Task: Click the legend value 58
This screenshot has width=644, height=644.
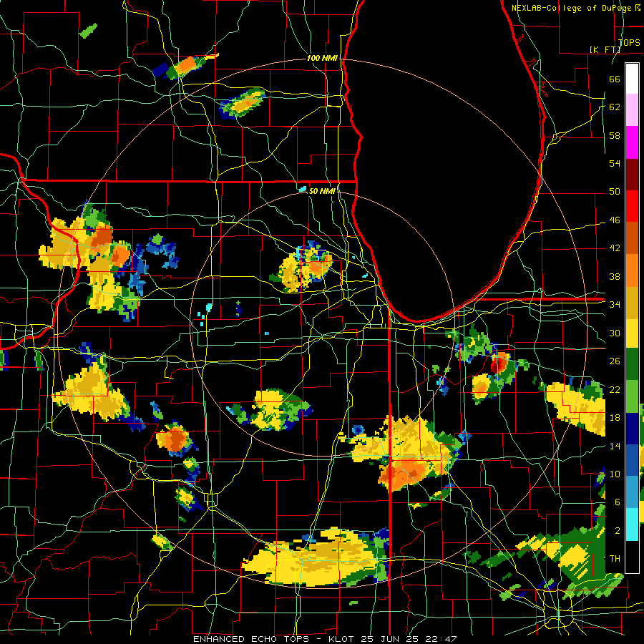Action: click(615, 135)
